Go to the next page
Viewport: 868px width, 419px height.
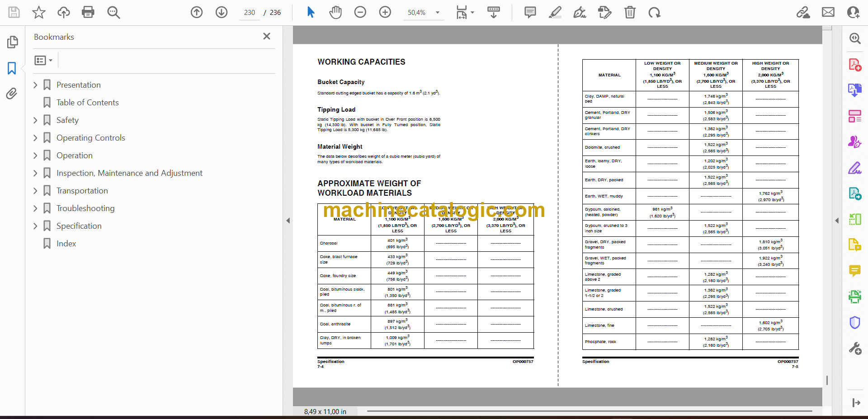click(222, 12)
